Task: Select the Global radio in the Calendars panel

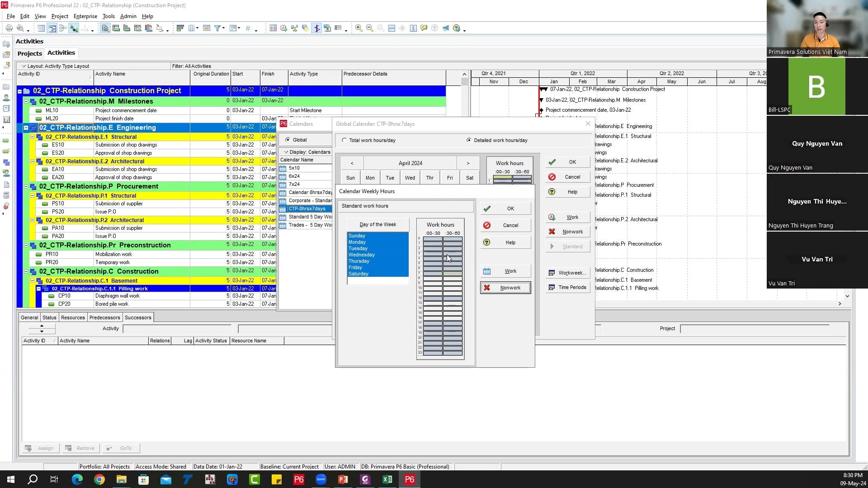Action: point(288,139)
